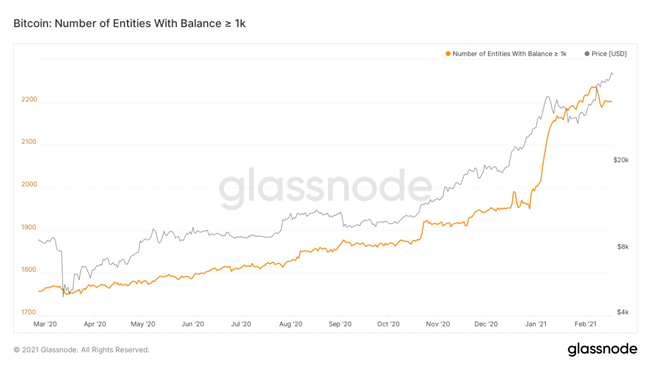Click the chart title Bitcoin Number of Entities
The image size is (651, 366).
(x=130, y=24)
